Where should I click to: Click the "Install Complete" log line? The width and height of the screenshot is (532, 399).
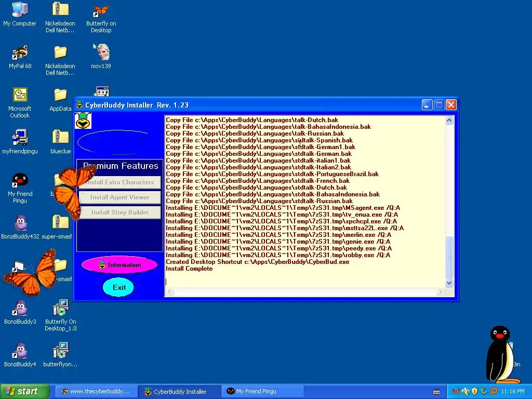click(189, 269)
